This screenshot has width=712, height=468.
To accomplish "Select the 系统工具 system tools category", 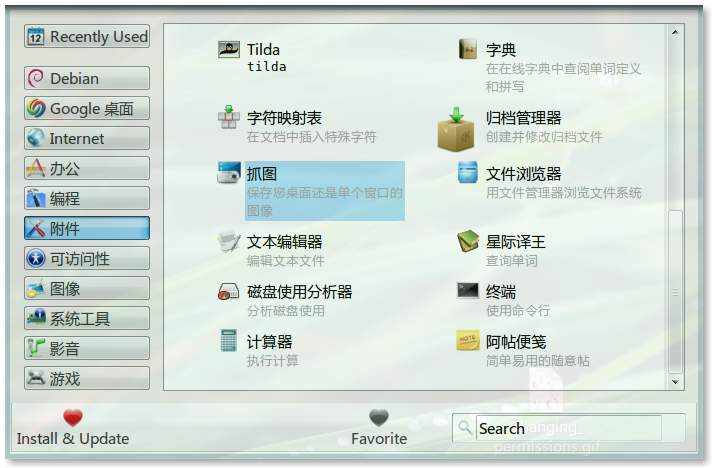I will (87, 318).
